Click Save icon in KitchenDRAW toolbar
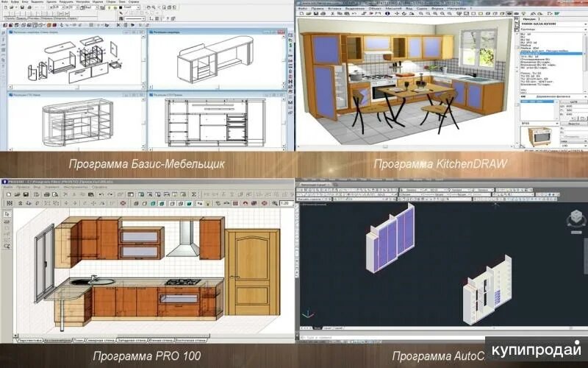588x368 pixels. click(x=316, y=13)
